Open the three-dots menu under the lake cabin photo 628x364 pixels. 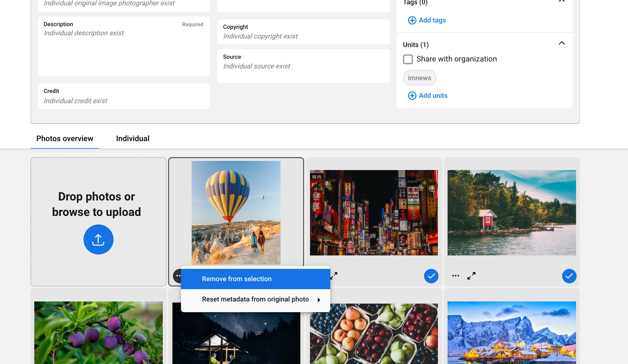(455, 276)
